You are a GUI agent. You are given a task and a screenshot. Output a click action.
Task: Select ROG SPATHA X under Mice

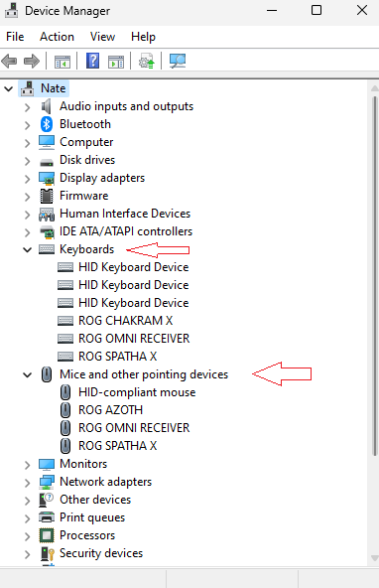(x=118, y=446)
